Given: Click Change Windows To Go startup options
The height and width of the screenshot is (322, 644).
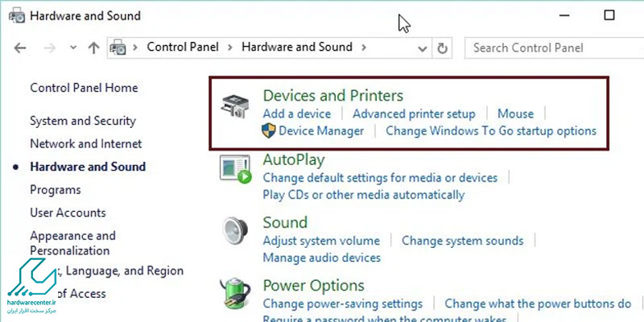Looking at the screenshot, I should 491,131.
